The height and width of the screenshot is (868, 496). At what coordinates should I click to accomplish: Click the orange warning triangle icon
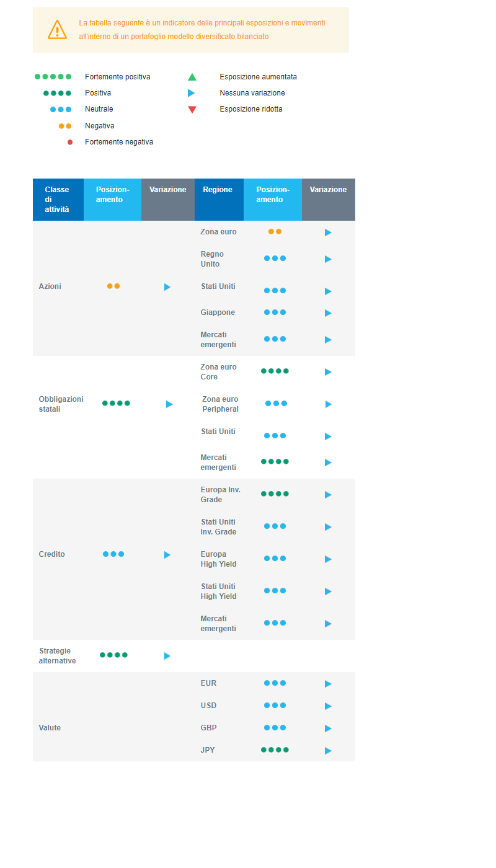point(57,30)
